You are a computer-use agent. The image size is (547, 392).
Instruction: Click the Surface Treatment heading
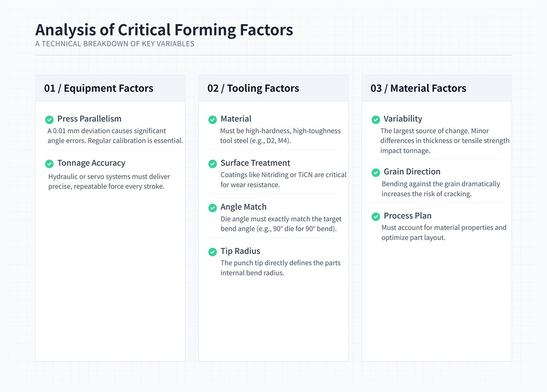click(255, 163)
